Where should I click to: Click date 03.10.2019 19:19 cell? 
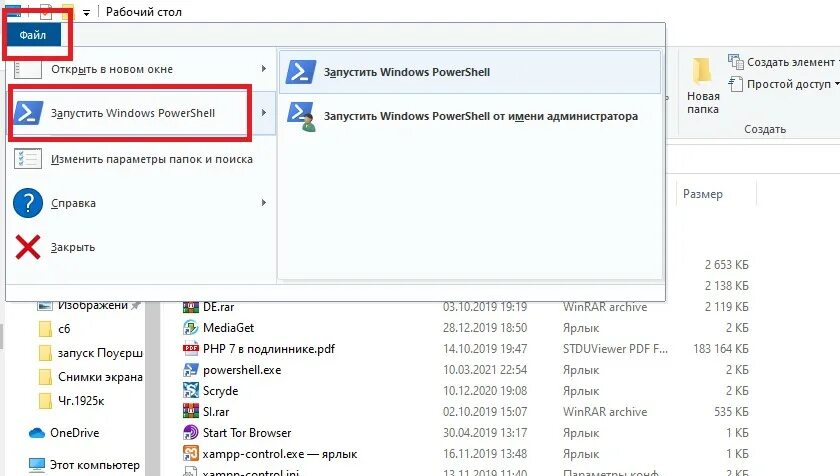pos(485,307)
